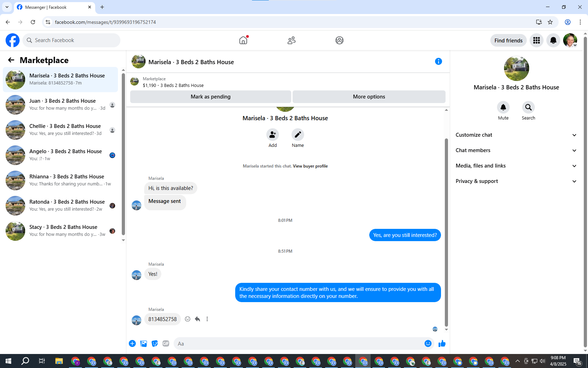Click the Search Facebook field
This screenshot has width=588, height=368.
(72, 40)
